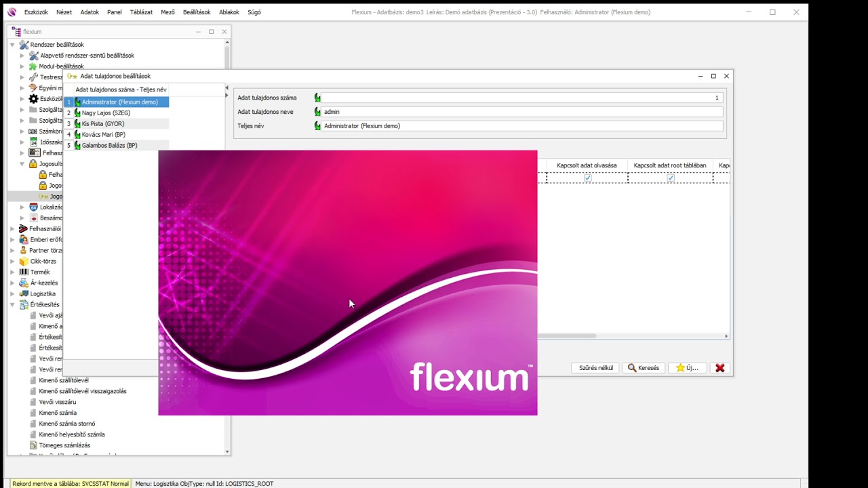The height and width of the screenshot is (488, 868).
Task: Collapse the Rendszer beállítások tree node
Action: (x=12, y=45)
